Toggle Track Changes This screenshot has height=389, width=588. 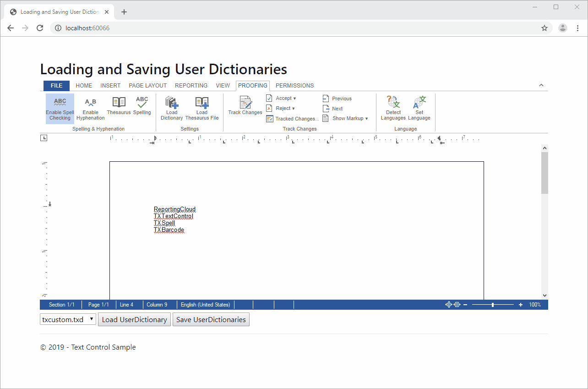245,106
